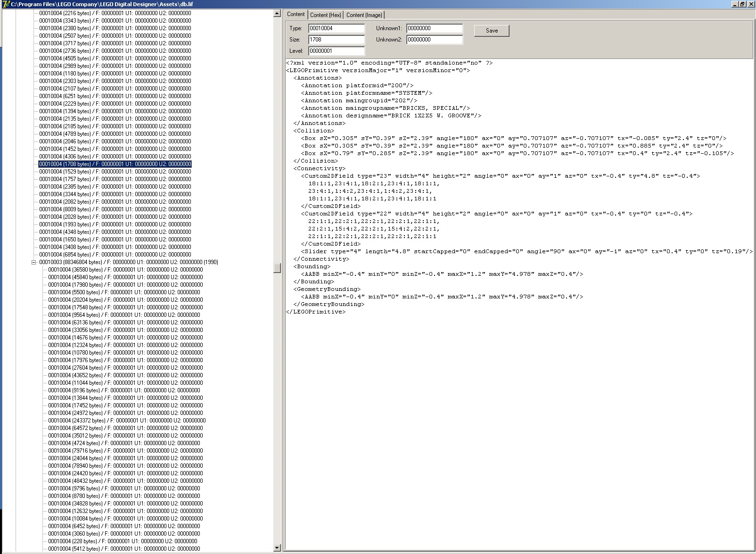This screenshot has width=756, height=554.
Task: Click the Custom2DField type="23" line
Action: 501,176
